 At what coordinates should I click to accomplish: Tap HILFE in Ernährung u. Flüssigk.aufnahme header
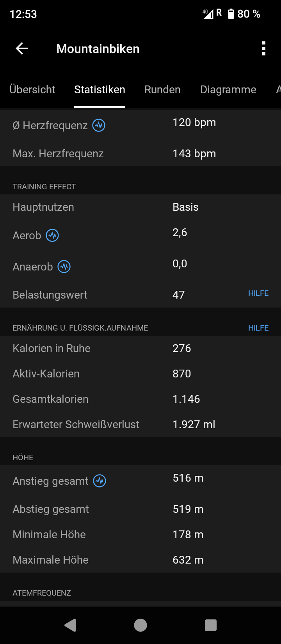click(258, 328)
